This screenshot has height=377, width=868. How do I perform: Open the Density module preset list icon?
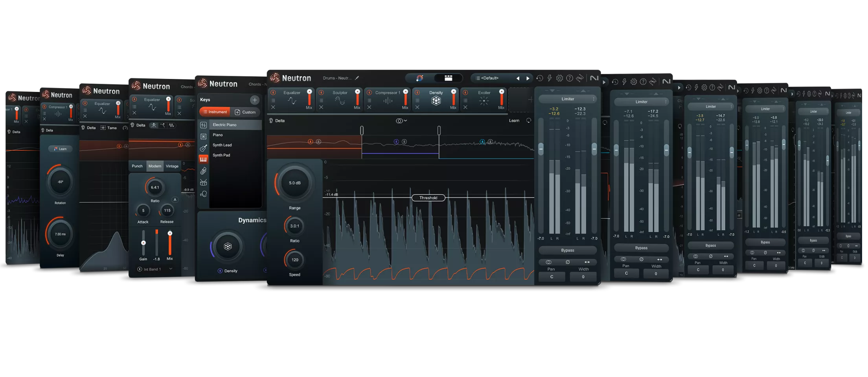pos(417,101)
